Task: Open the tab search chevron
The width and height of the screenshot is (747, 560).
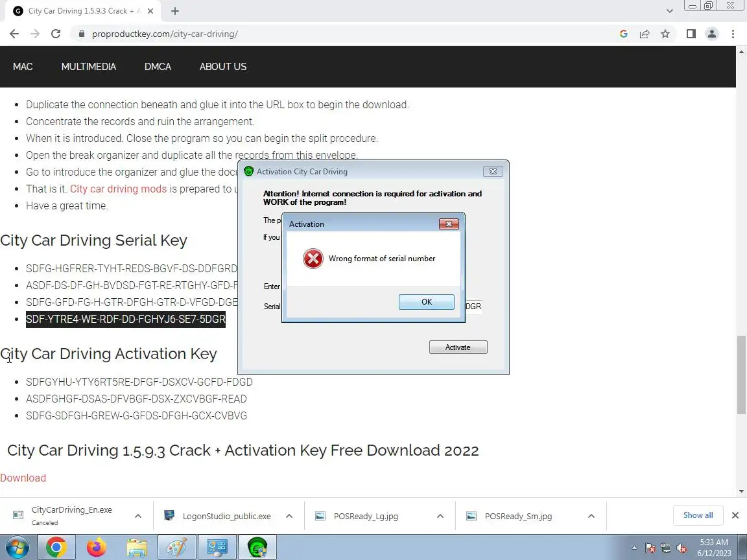Action: tap(669, 11)
